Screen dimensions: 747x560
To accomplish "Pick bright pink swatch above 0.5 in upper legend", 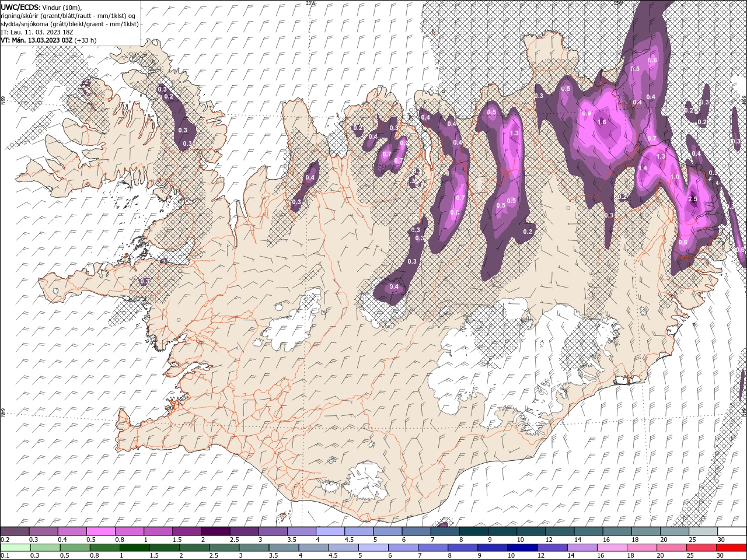I will (101, 531).
